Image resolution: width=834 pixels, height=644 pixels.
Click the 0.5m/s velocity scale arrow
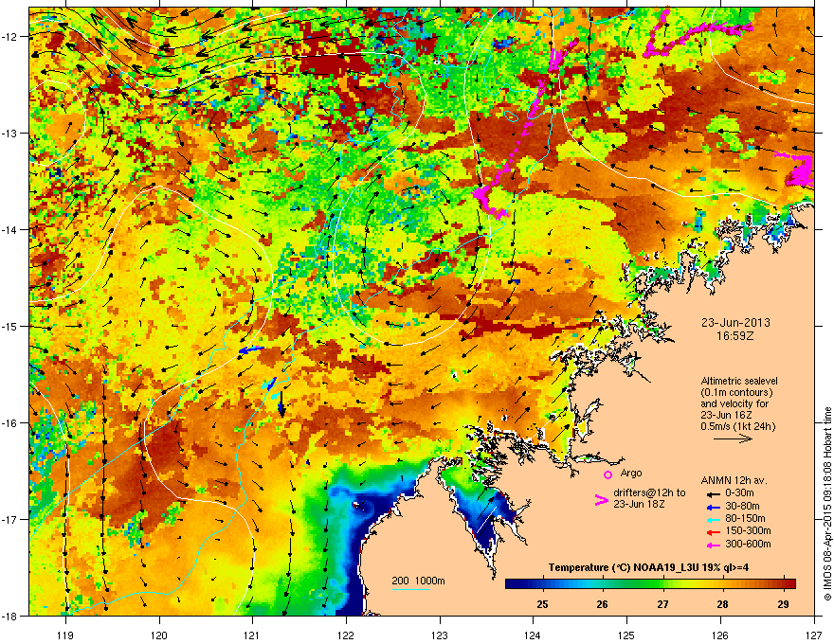pyautogui.click(x=733, y=438)
